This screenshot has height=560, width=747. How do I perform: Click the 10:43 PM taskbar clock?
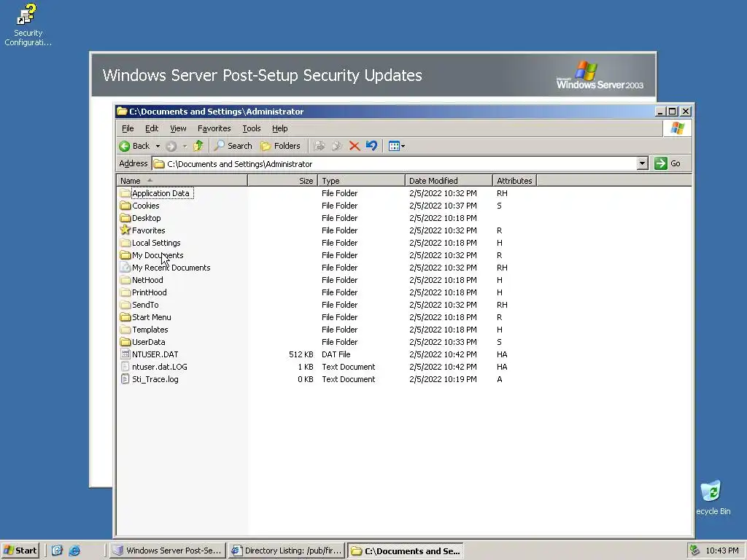[x=722, y=551]
